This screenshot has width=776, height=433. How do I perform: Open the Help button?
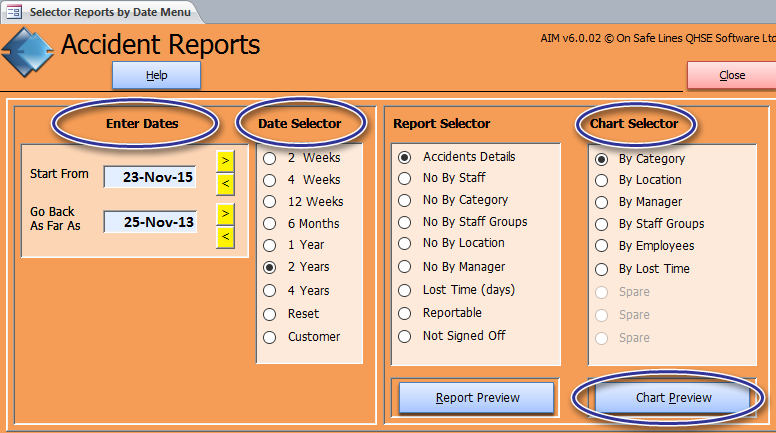(x=156, y=75)
